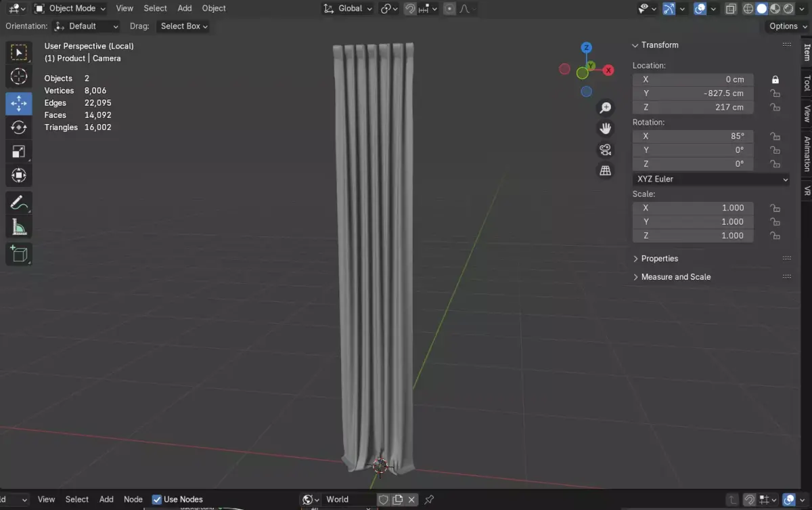Click the transform pivot point icon
Image resolution: width=812 pixels, height=510 pixels.
[389, 9]
